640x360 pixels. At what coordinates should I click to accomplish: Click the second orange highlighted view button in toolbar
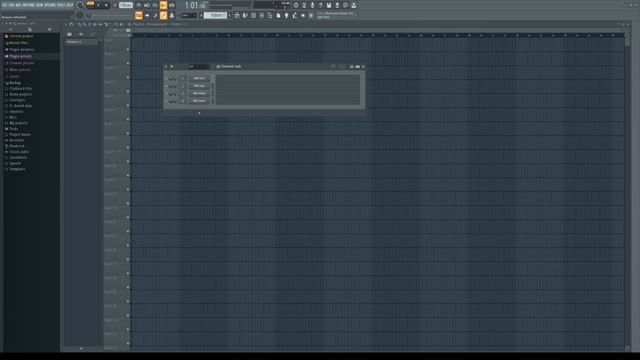163,16
